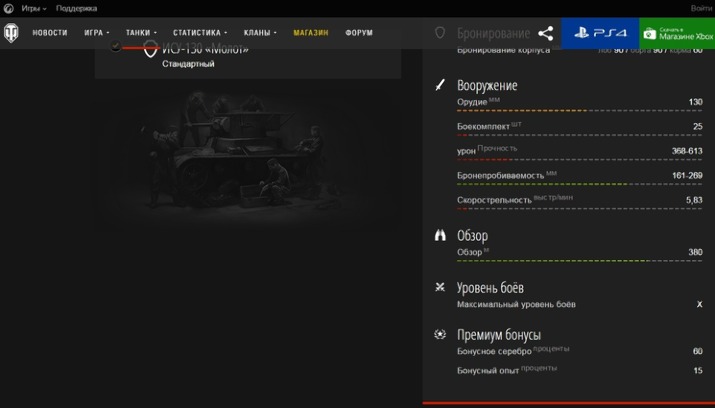This screenshot has height=408, width=715.
Task: Expand the Игры dropdown in top bar
Action: pyautogui.click(x=34, y=8)
